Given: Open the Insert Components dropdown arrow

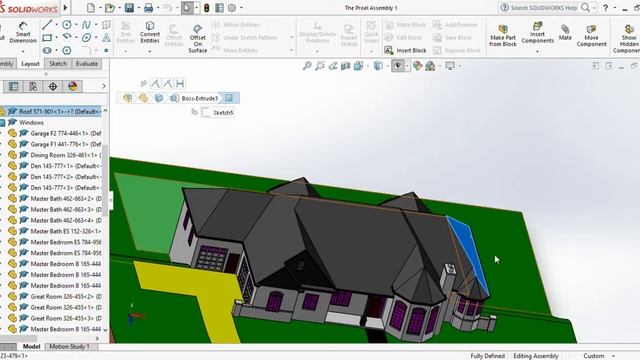Looking at the screenshot, I should click(537, 51).
